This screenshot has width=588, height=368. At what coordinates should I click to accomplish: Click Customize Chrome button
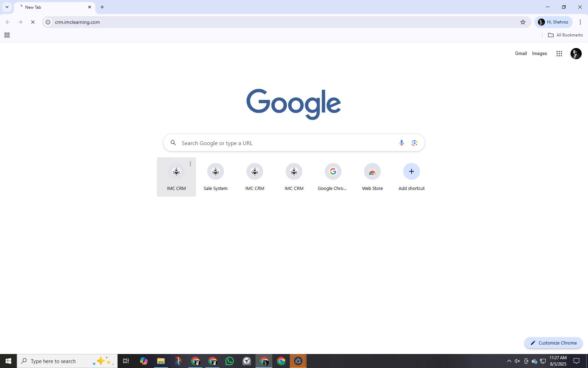(x=553, y=343)
